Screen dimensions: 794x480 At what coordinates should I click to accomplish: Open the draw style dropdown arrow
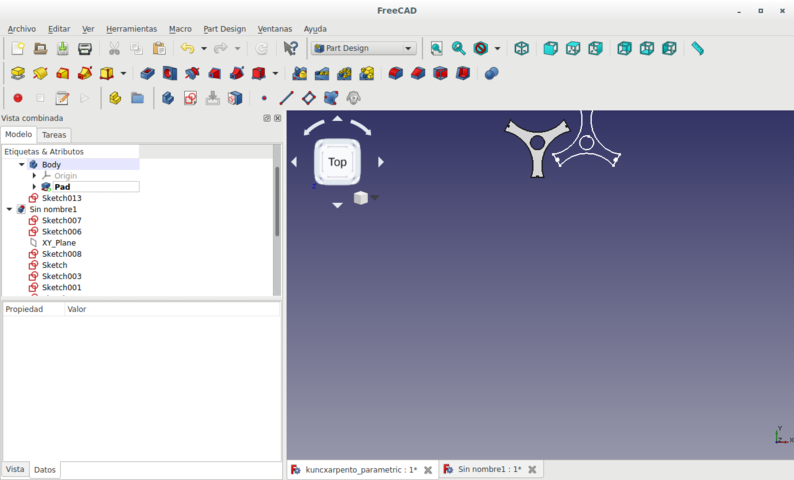pyautogui.click(x=497, y=49)
